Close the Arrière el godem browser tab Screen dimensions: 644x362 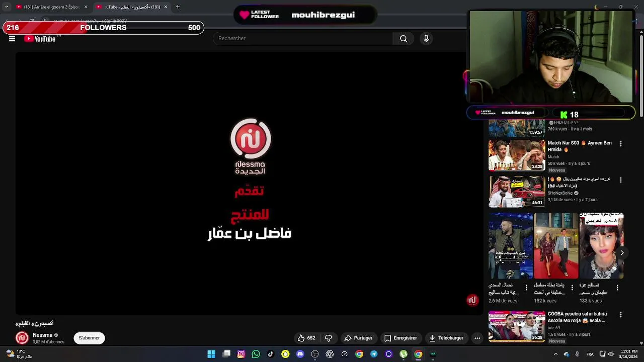86,7
